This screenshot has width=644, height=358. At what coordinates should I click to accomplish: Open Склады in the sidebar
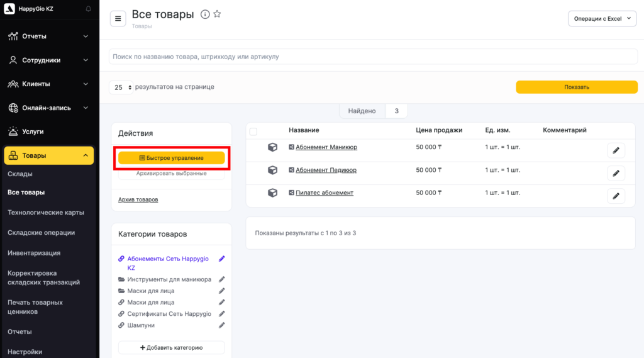tap(20, 174)
